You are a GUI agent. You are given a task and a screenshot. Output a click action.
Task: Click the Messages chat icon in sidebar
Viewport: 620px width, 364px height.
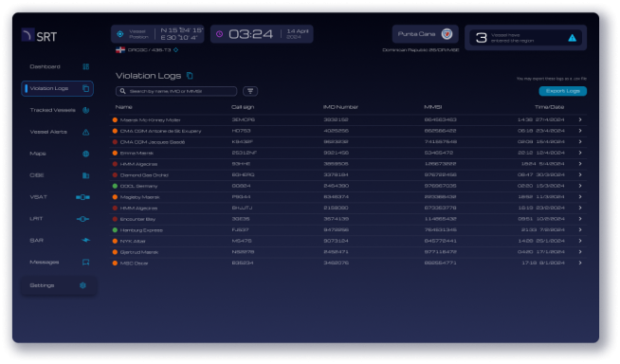tap(86, 262)
